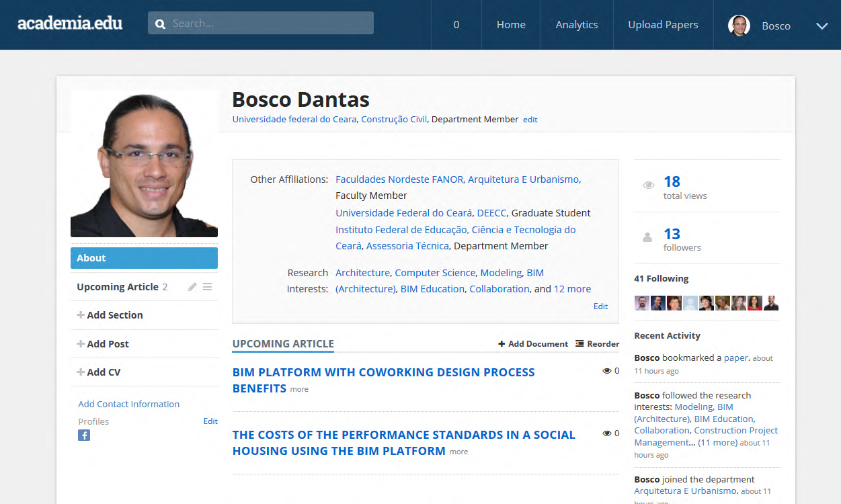
Task: Click the list icon beside Upcoming Article
Action: [207, 287]
